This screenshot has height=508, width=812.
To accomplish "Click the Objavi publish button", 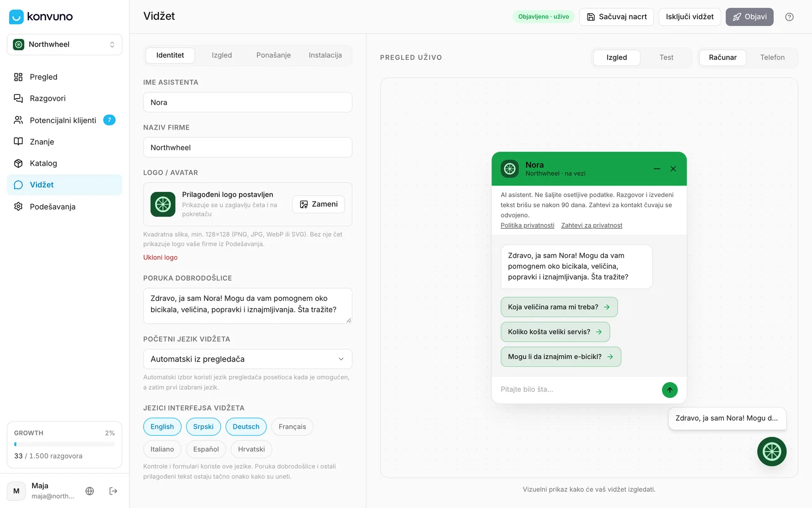I will click(x=750, y=17).
